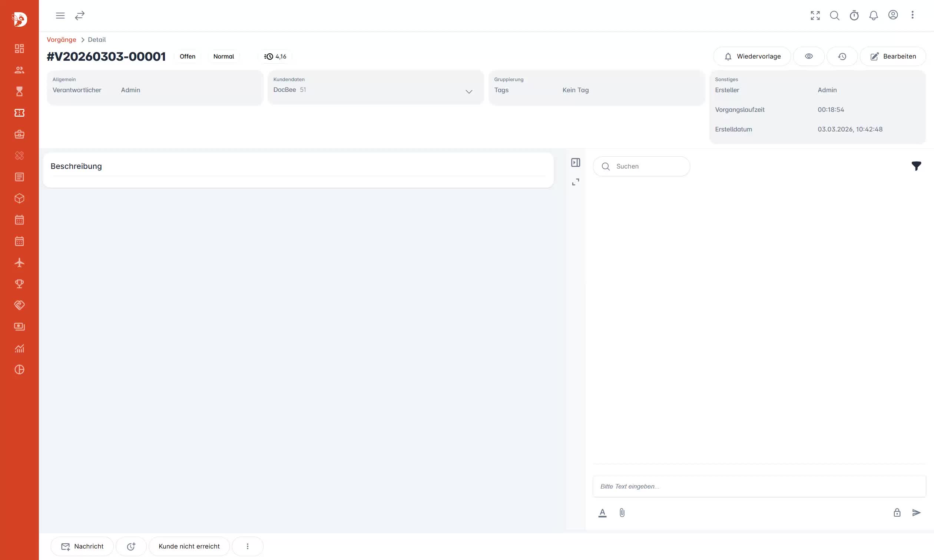Viewport: 934px width, 560px height.
Task: Toggle the eye watch button
Action: click(808, 56)
